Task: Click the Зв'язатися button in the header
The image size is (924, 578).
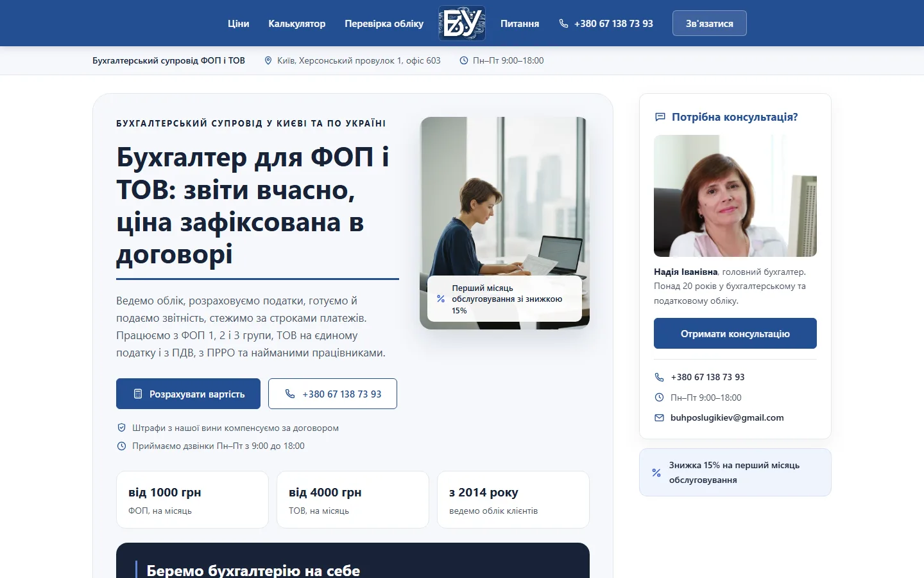Action: click(x=710, y=23)
